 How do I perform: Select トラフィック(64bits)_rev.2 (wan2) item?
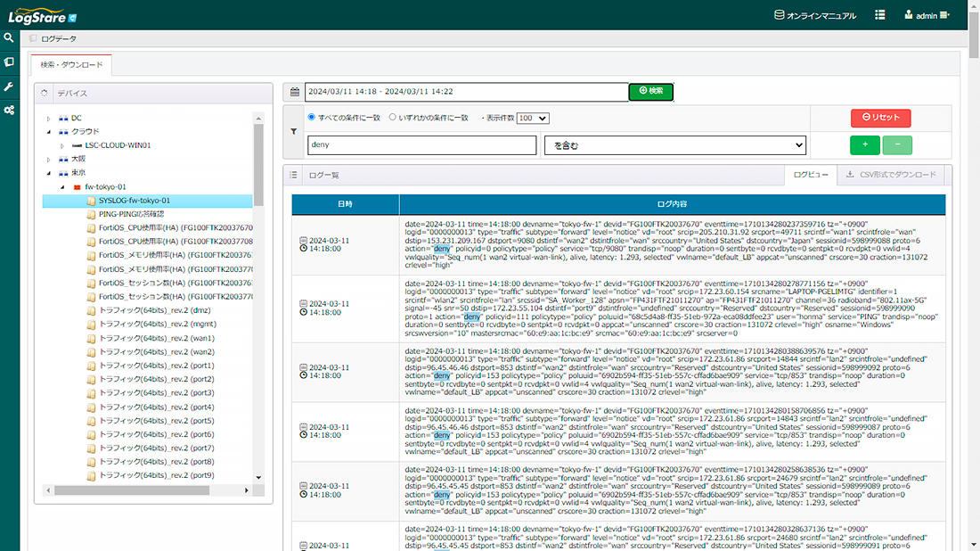coord(157,352)
